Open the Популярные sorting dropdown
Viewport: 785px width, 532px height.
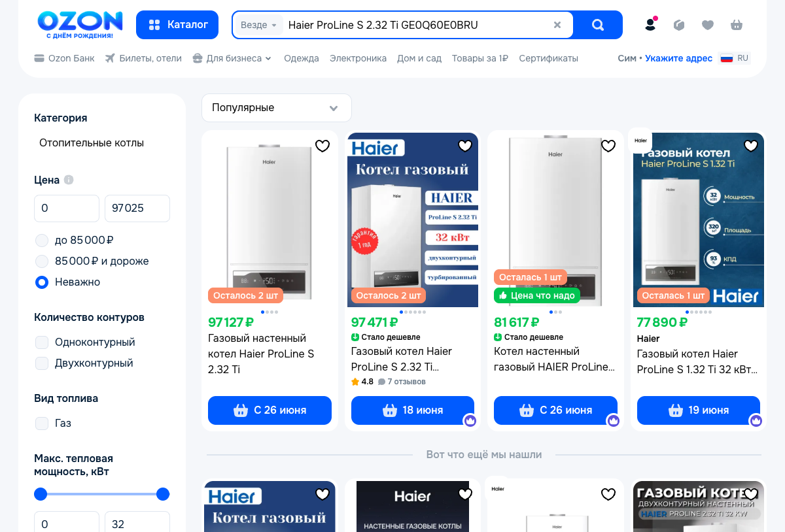(277, 108)
